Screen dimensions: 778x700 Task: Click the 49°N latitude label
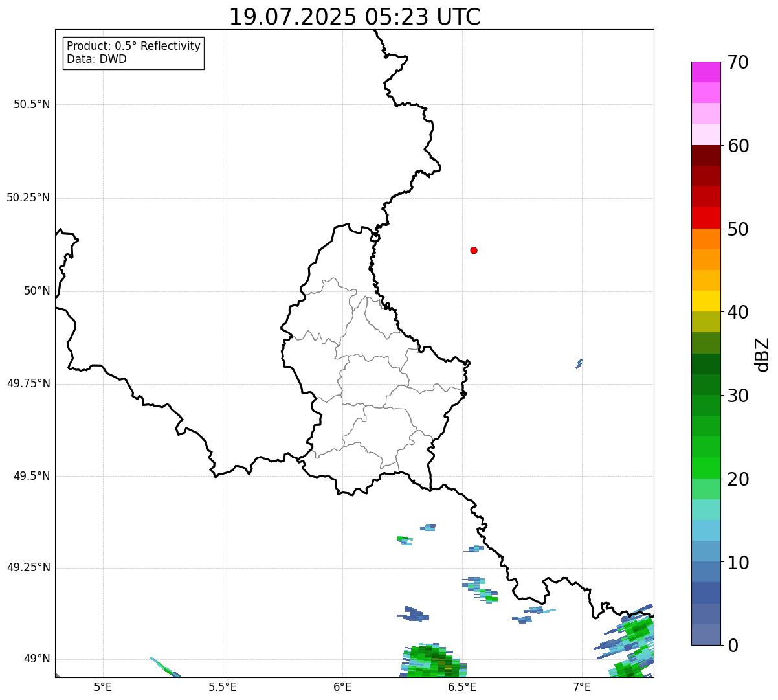click(x=37, y=659)
